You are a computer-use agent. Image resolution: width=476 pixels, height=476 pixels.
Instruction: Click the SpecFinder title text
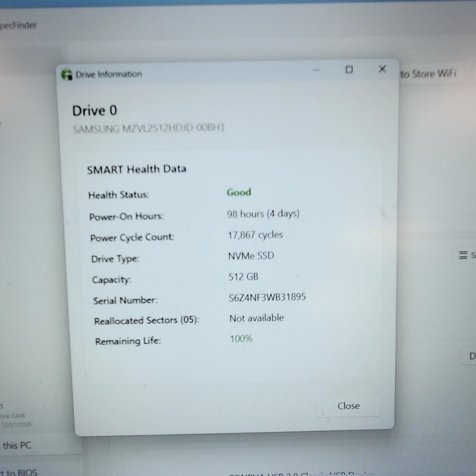coord(18,25)
